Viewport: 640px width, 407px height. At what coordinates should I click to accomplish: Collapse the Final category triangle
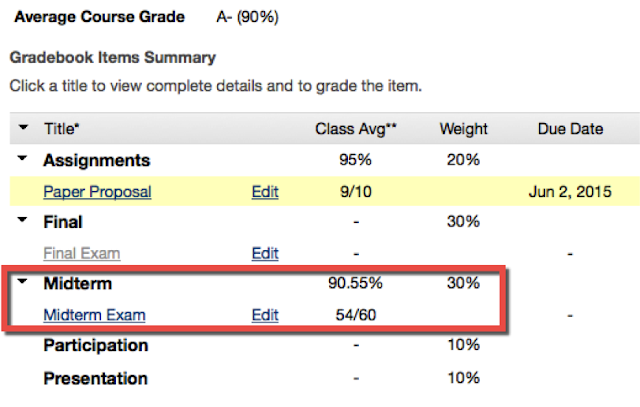(23, 222)
